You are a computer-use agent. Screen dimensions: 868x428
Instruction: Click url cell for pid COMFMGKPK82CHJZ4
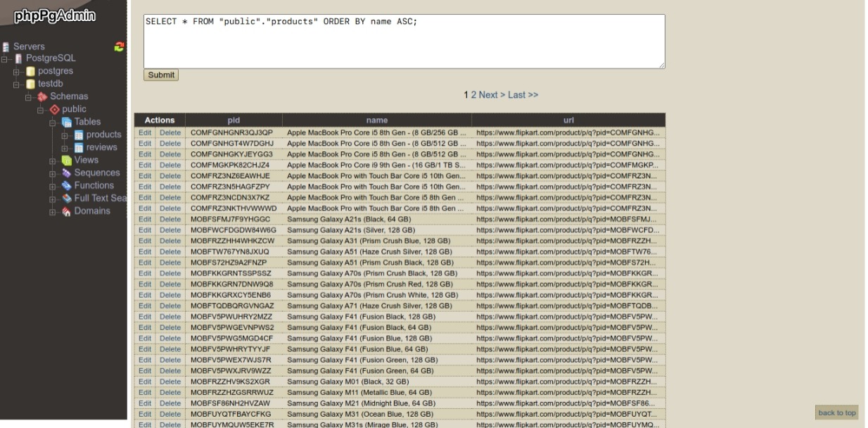(x=568, y=165)
